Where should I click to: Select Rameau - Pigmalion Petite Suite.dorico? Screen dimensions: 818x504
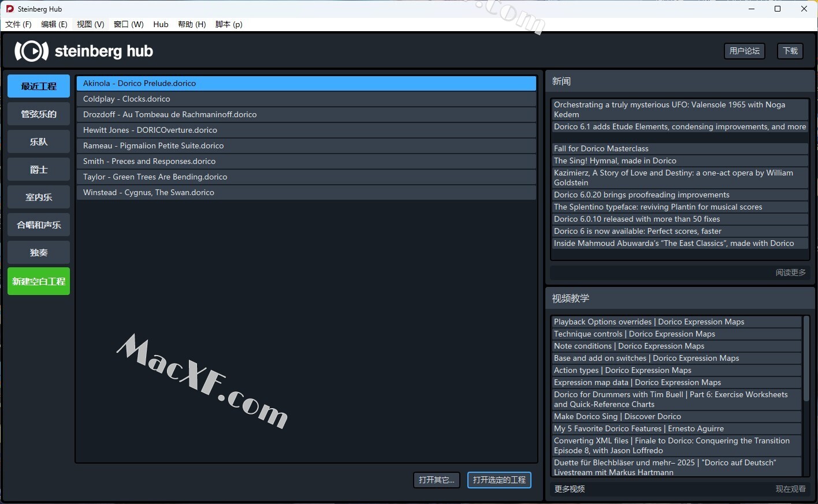(x=306, y=145)
